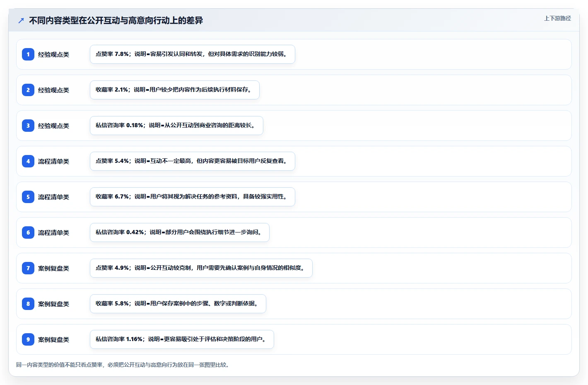Click the main title 不同内容类型在公开互动与高意向行动上的差异

tap(116, 20)
